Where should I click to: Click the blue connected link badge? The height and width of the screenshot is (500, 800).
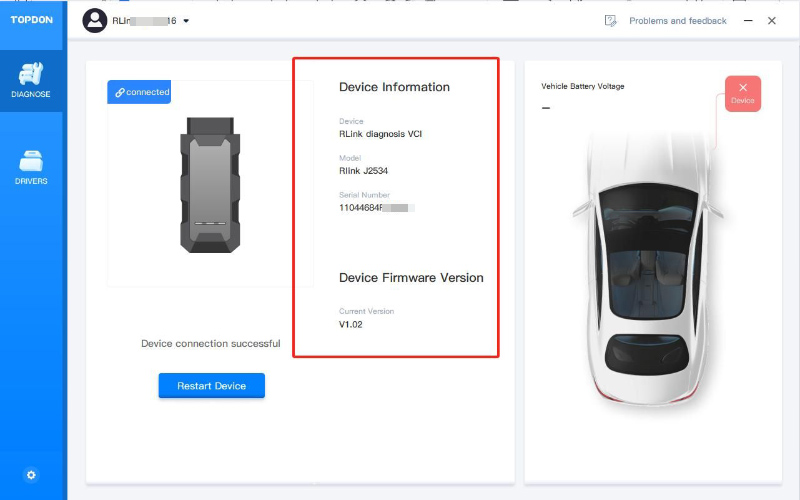[140, 92]
